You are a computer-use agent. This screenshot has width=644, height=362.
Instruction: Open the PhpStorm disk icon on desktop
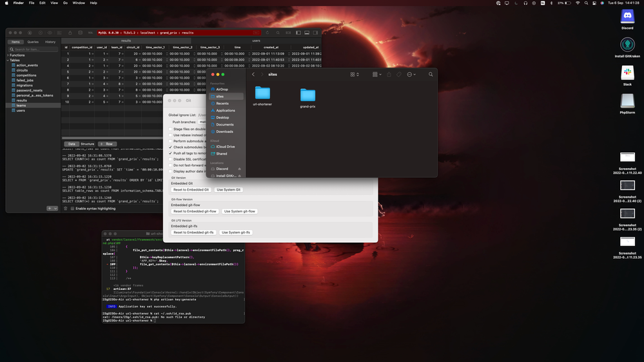(627, 101)
